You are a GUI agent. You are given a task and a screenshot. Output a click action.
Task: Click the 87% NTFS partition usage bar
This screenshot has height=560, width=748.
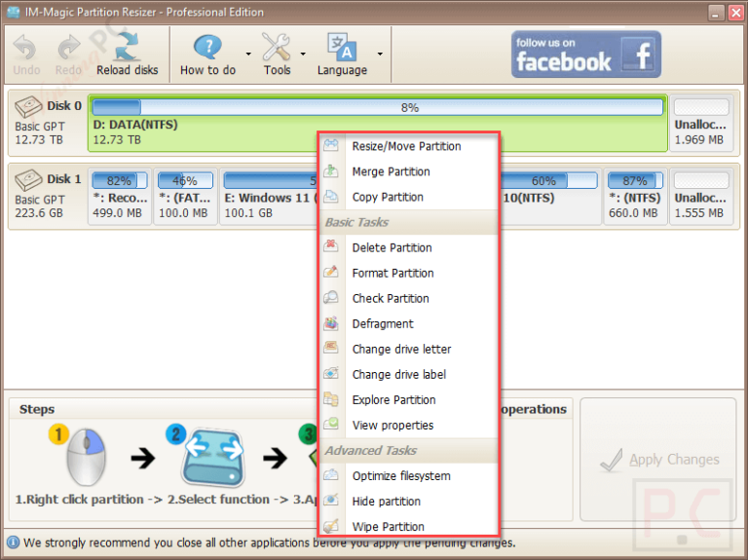click(x=635, y=181)
